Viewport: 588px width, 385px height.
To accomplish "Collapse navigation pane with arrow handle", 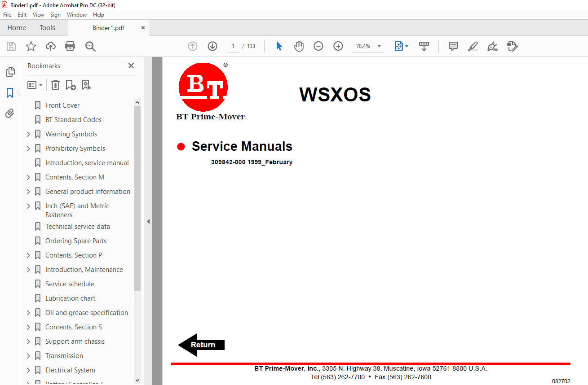I will pos(148,221).
